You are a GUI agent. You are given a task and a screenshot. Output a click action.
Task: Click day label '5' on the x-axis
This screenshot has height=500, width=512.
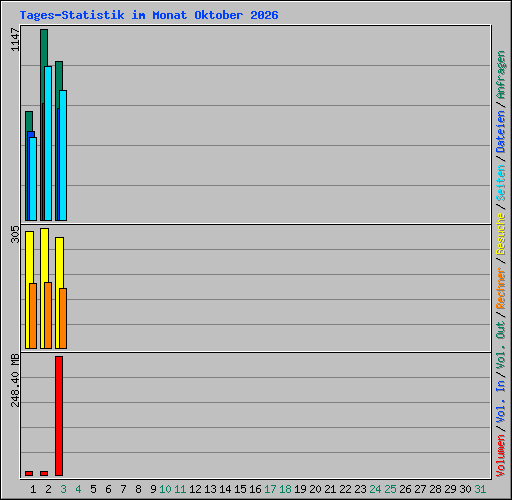tap(93, 489)
